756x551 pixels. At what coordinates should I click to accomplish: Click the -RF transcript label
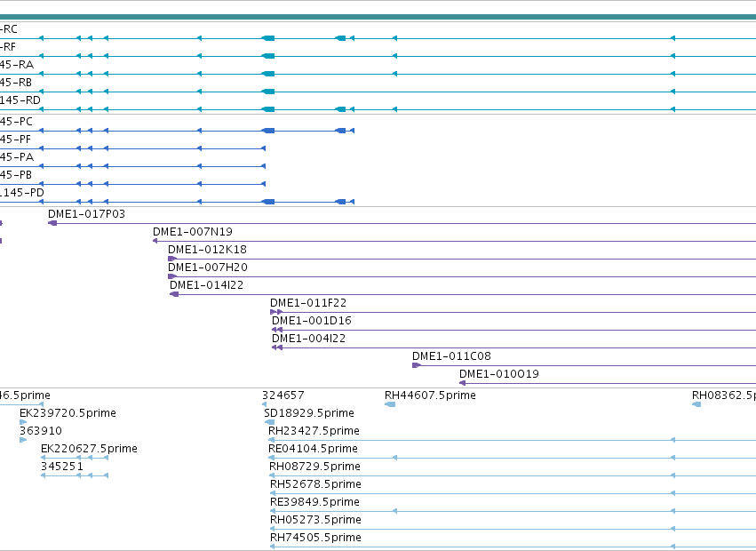click(8, 47)
